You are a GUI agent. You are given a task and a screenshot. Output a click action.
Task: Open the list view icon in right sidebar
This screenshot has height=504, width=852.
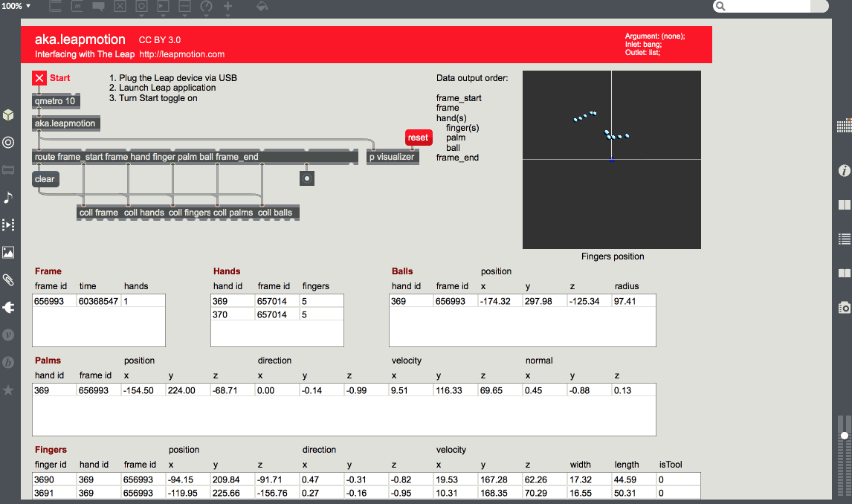tap(844, 239)
